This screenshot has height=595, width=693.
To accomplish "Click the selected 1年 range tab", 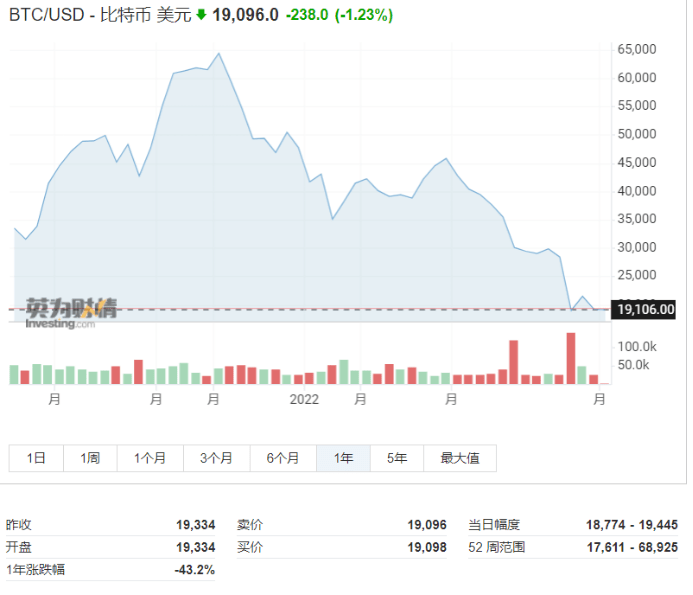I will click(x=344, y=458).
